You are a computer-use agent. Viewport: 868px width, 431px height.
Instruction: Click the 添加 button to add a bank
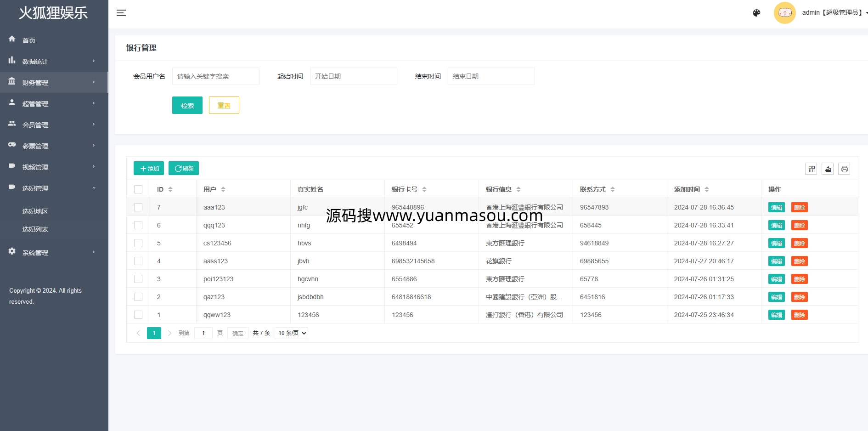point(149,168)
